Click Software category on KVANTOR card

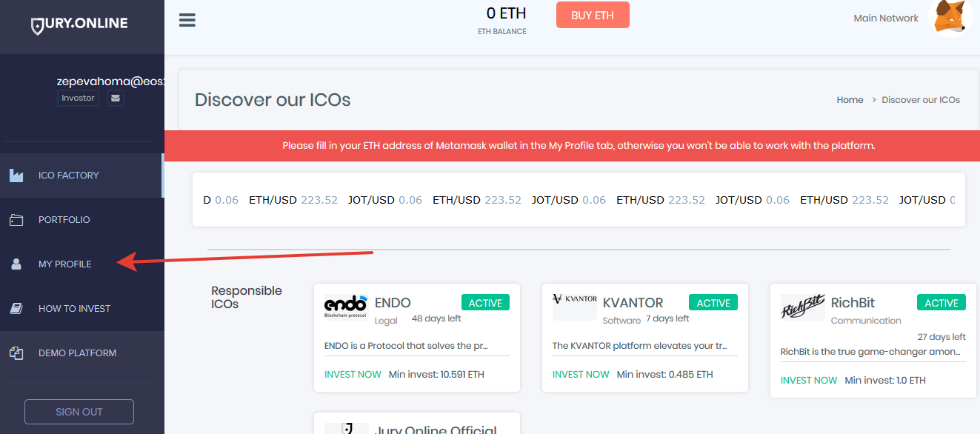(622, 321)
